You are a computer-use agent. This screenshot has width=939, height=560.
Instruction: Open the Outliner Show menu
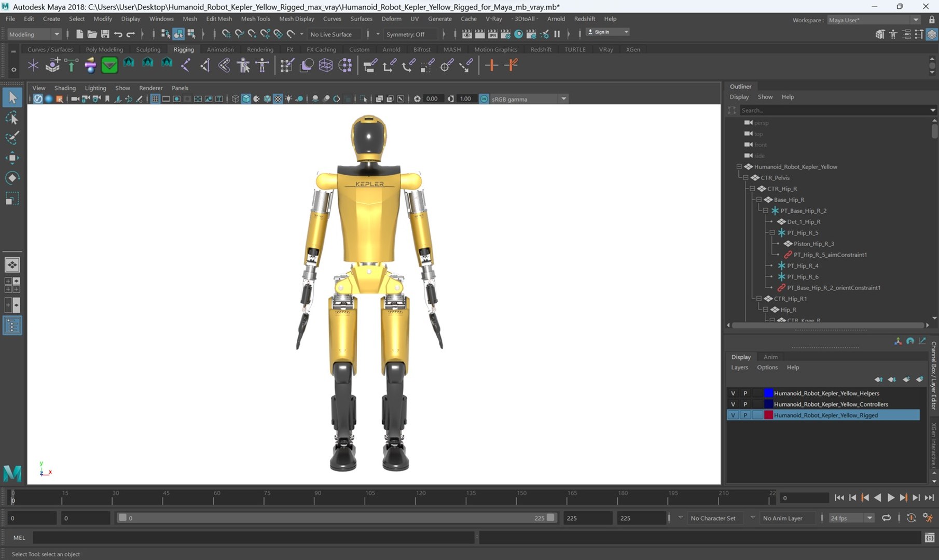click(765, 97)
